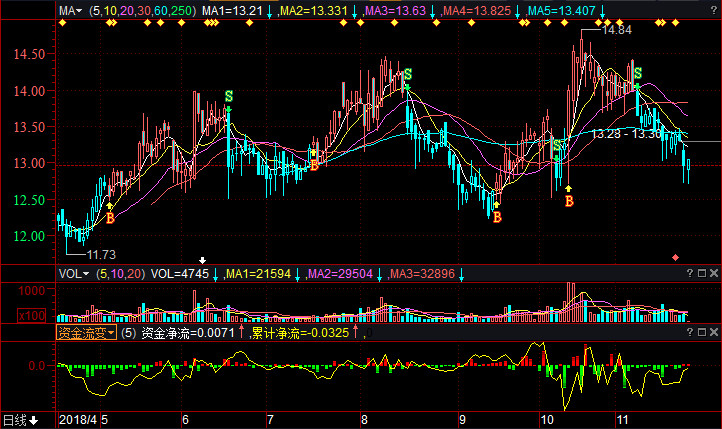Maximize the VOL sub-chart panel
722x429 pixels.
point(702,273)
